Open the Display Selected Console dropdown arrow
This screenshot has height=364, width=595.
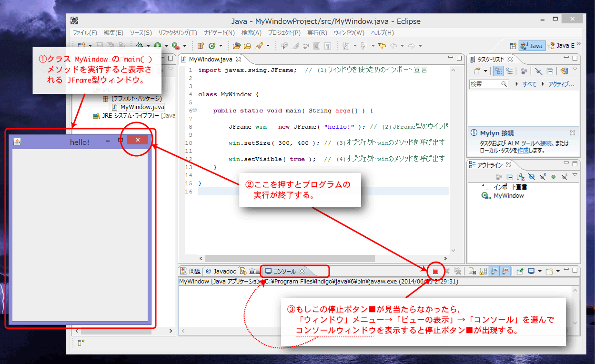click(x=539, y=271)
